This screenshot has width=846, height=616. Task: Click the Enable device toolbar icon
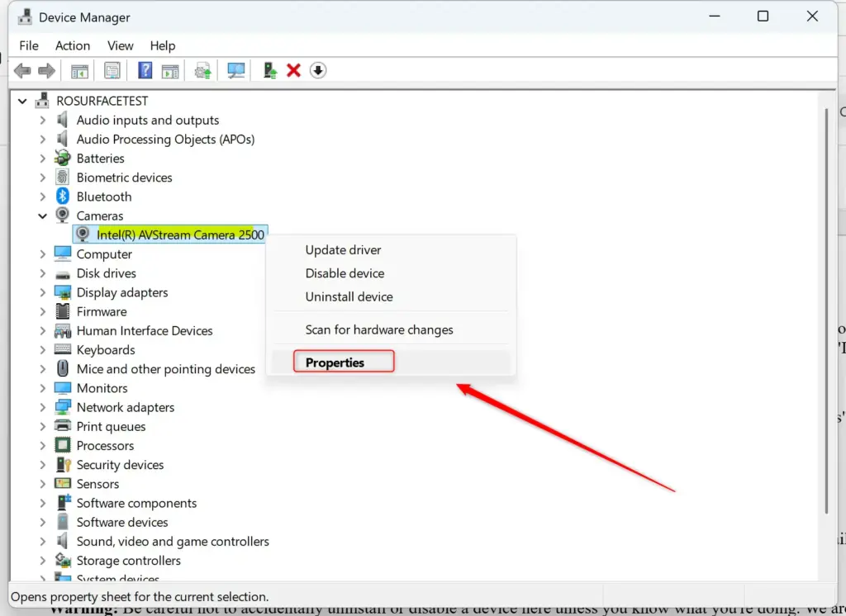point(270,71)
